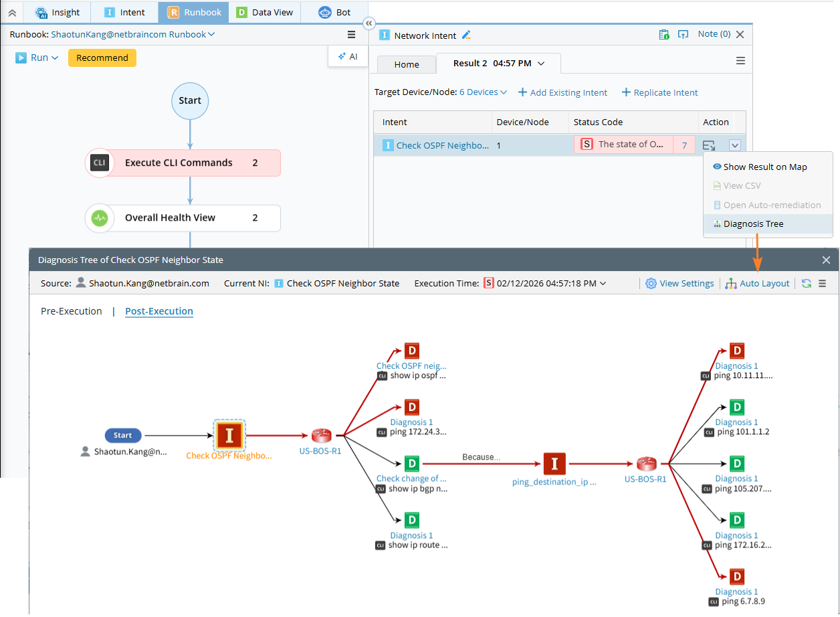Open the Execute CLI Commands node
The width and height of the screenshot is (840, 617).
click(x=183, y=163)
